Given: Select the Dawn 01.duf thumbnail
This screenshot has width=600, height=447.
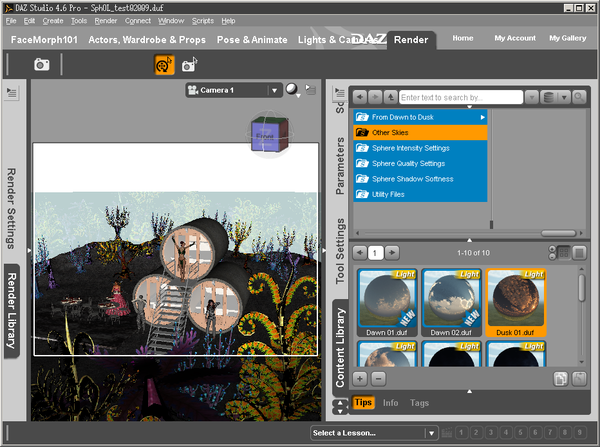Looking at the screenshot, I should tap(387, 303).
